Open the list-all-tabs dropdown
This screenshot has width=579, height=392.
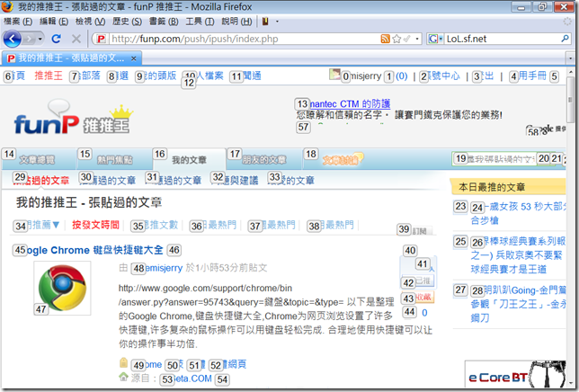point(571,58)
